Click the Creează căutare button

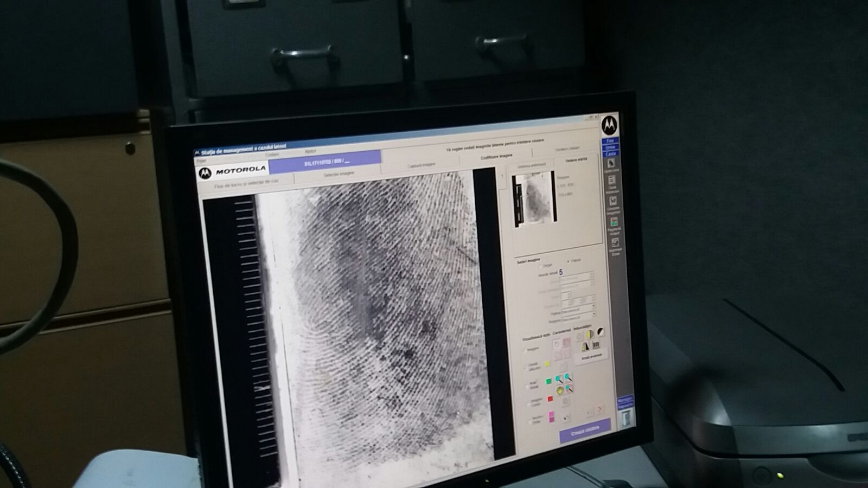pyautogui.click(x=585, y=431)
